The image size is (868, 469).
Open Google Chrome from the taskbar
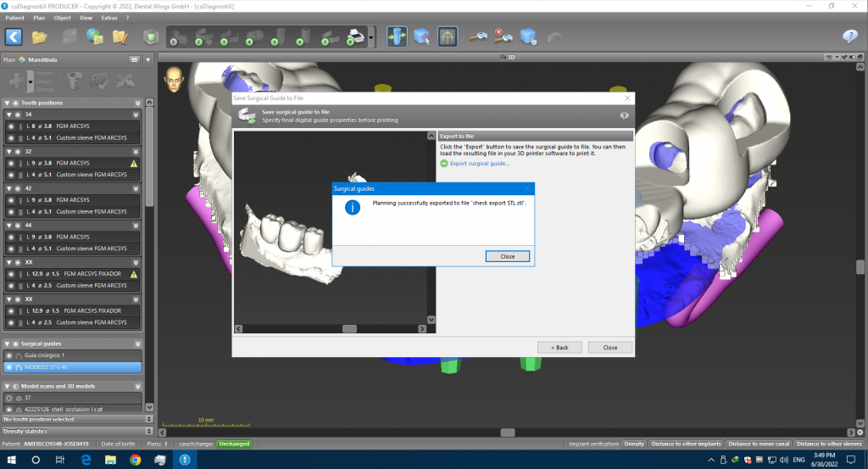click(135, 460)
